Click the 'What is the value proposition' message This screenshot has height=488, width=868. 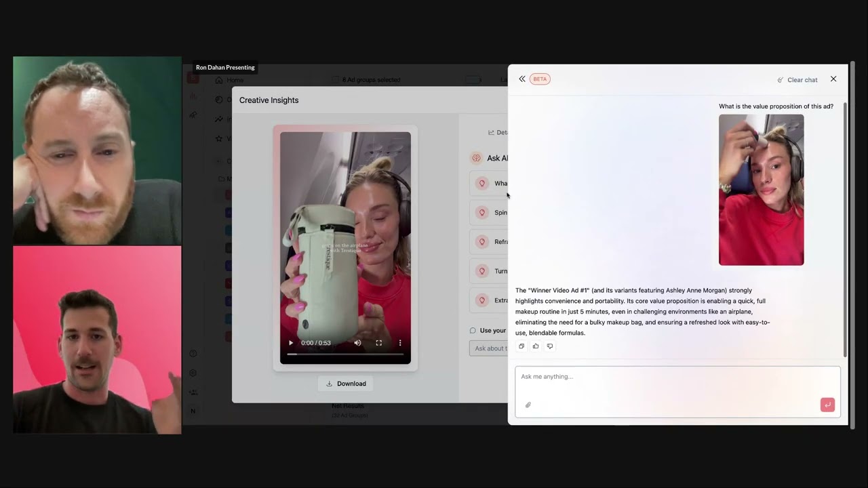point(776,106)
